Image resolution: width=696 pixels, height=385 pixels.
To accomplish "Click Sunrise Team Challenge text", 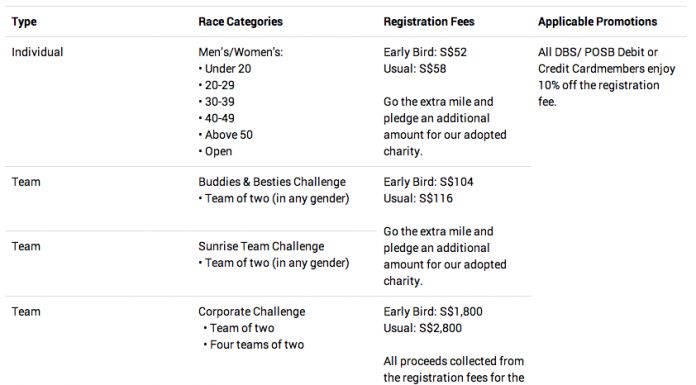I will (261, 246).
